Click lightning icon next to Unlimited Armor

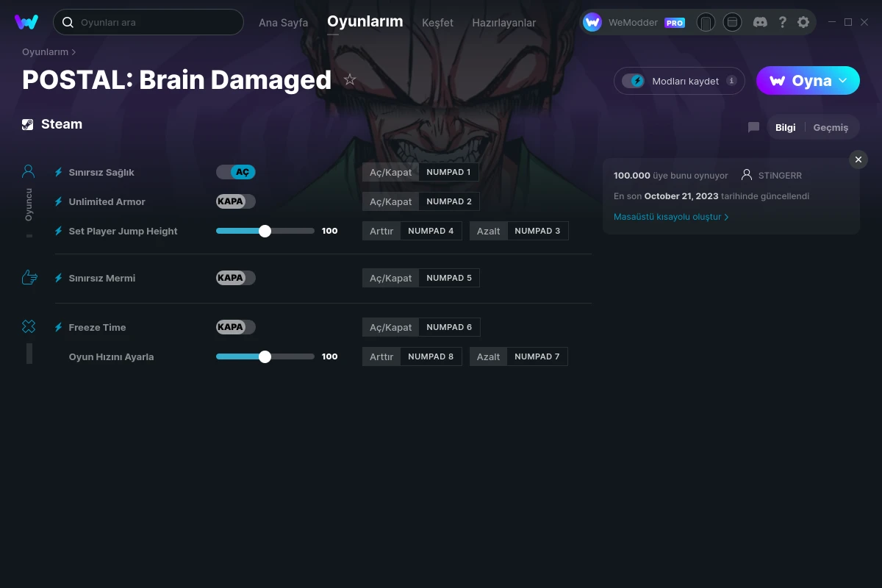pos(59,201)
